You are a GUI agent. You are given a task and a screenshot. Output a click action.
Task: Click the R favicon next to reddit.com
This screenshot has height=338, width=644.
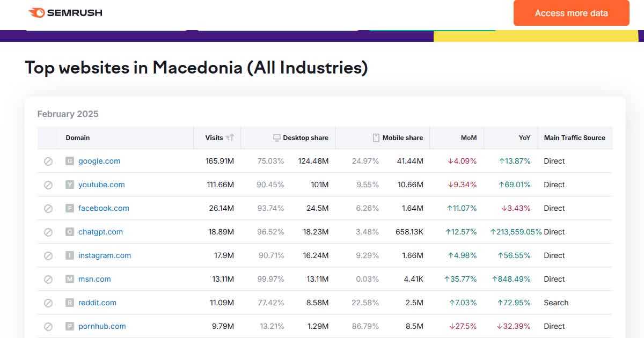tap(69, 303)
